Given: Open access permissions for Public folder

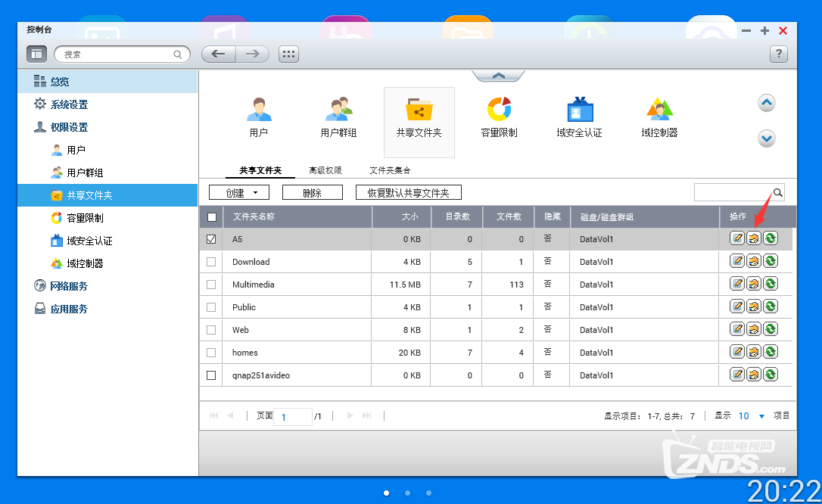Looking at the screenshot, I should click(x=754, y=306).
